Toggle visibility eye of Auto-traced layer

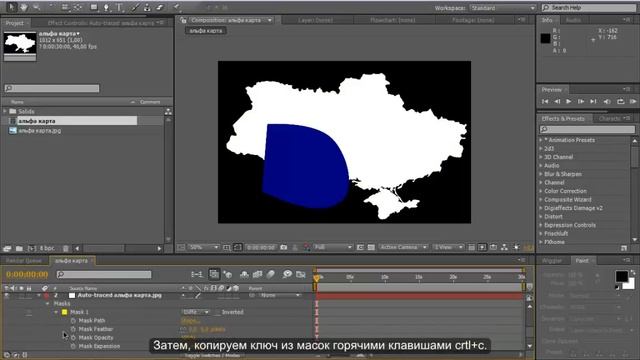point(7,295)
